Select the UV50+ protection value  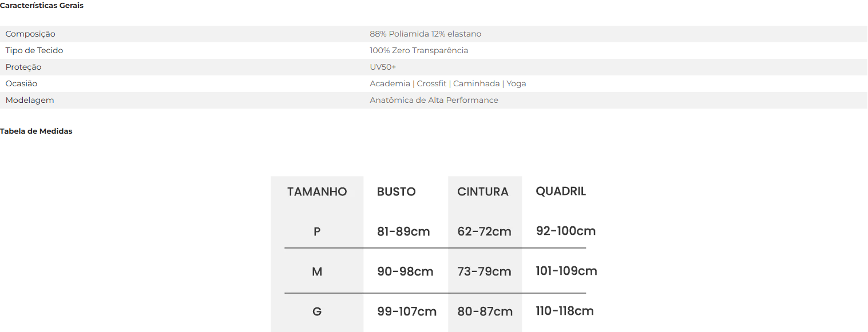pos(383,67)
